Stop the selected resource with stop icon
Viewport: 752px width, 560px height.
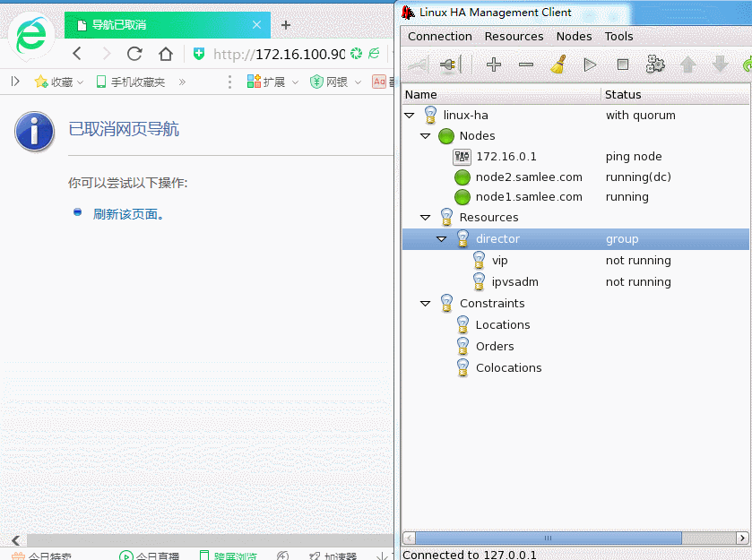tap(623, 65)
